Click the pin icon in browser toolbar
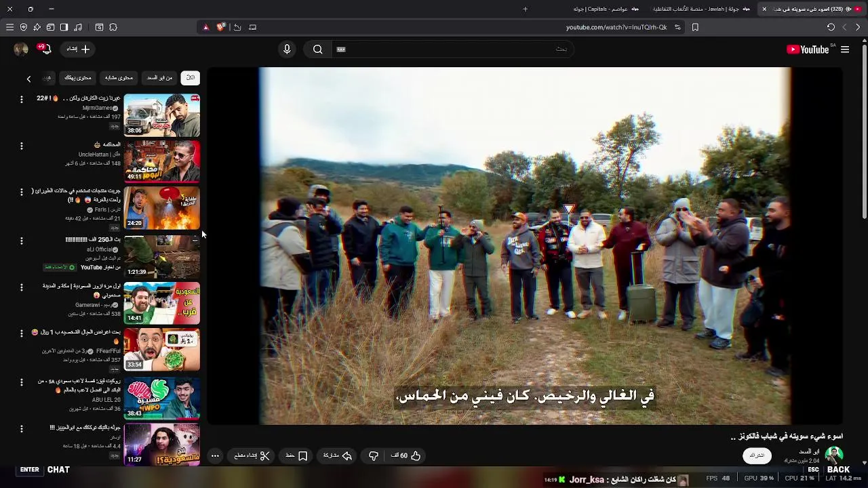868x488 pixels. (x=37, y=27)
